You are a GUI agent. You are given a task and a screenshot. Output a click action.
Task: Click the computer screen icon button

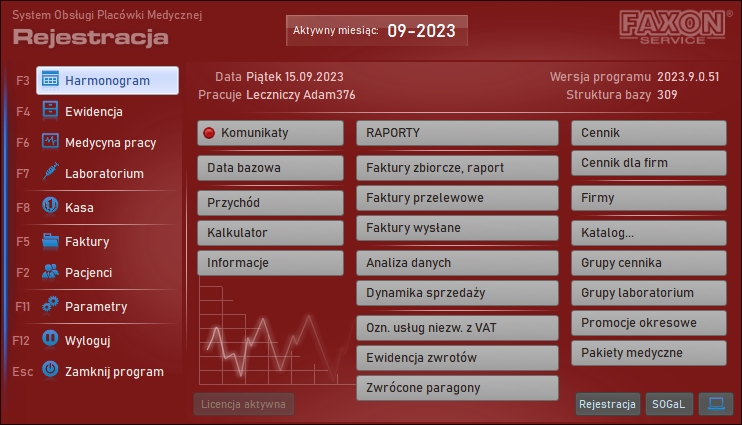(716, 404)
